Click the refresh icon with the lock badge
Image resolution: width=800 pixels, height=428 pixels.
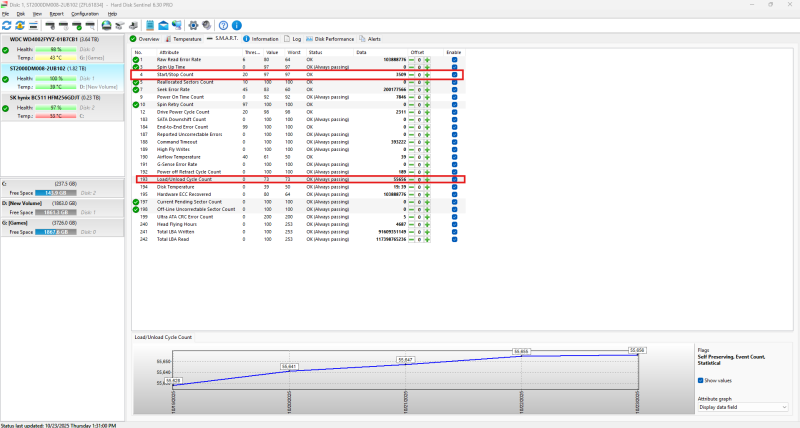click(x=20, y=25)
